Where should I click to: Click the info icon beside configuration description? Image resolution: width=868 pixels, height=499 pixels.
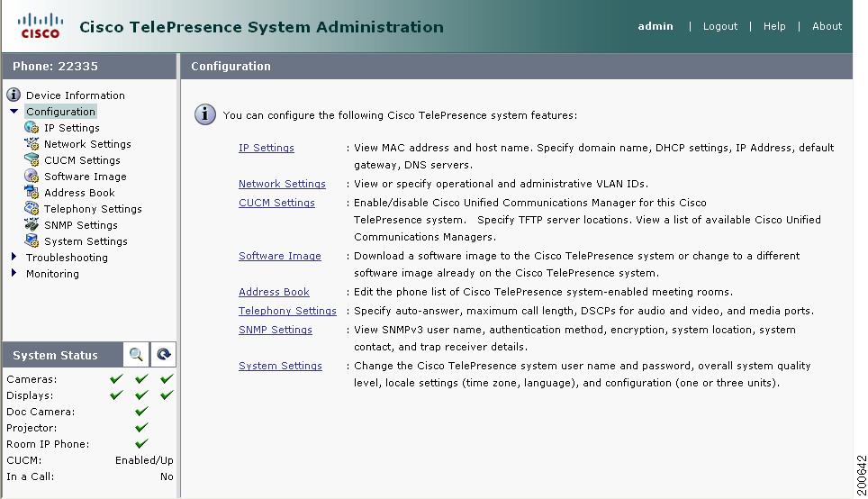coord(204,114)
